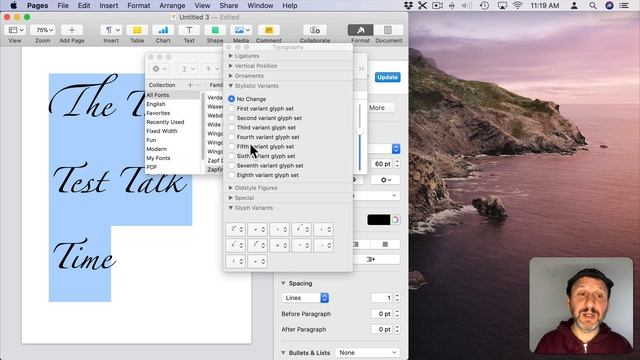
Task: Open the Shape toolbar icon
Action: pos(215,30)
